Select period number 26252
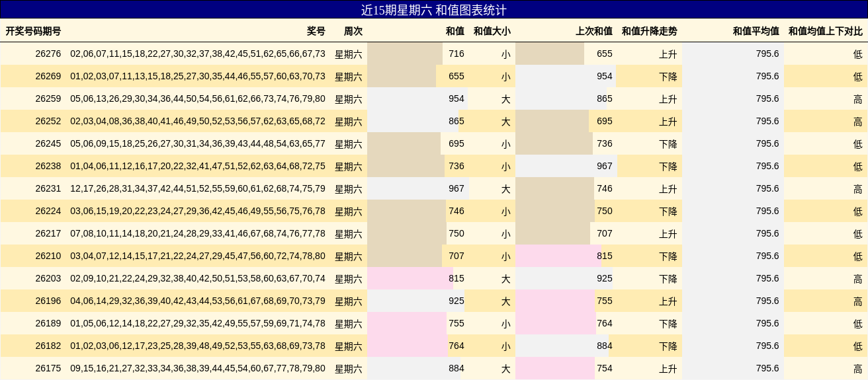Viewport: 868px width, 380px height. pyautogui.click(x=48, y=122)
